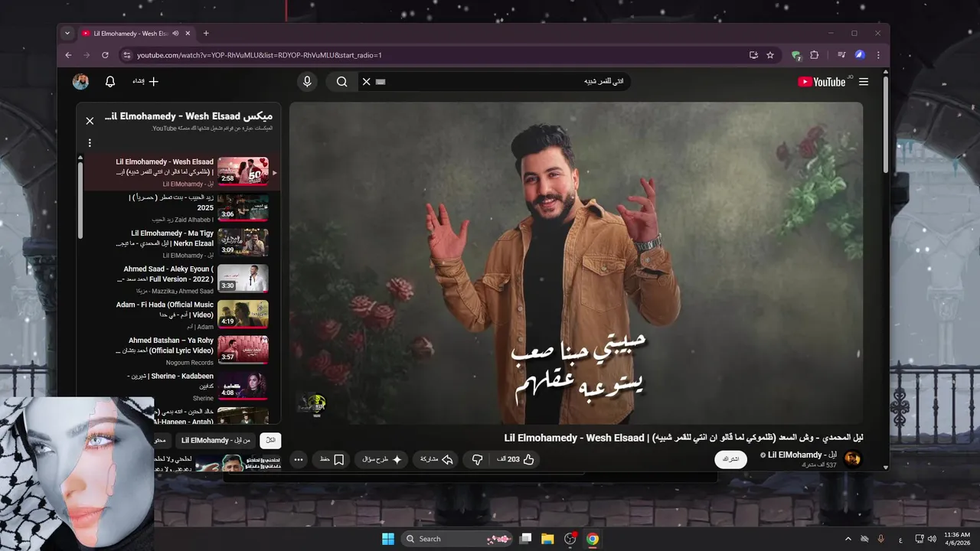This screenshot has height=551, width=980.
Task: Save the video with the bookmark button
Action: tap(332, 460)
